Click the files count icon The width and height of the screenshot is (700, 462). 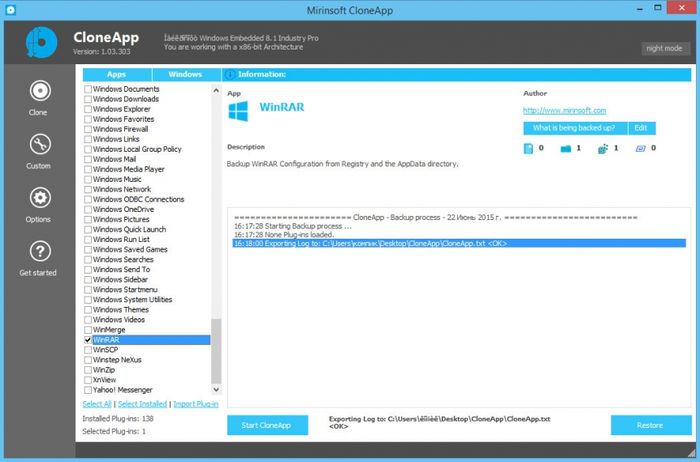coord(528,149)
